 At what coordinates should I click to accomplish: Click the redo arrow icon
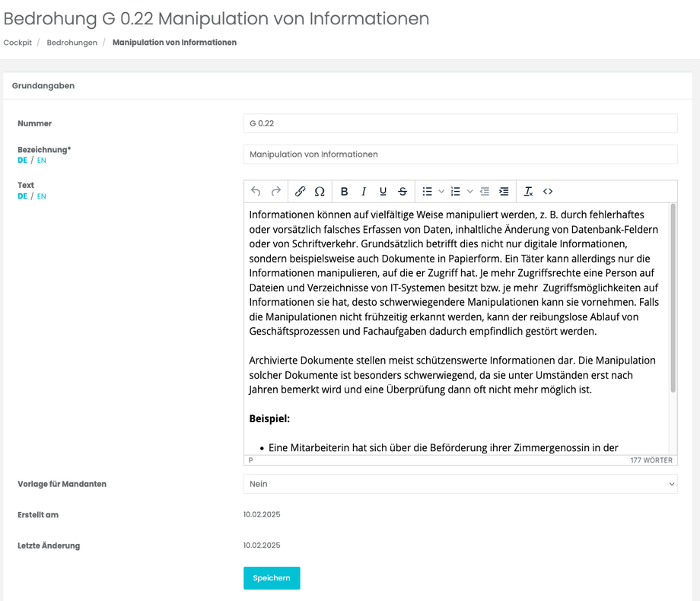[x=276, y=192]
